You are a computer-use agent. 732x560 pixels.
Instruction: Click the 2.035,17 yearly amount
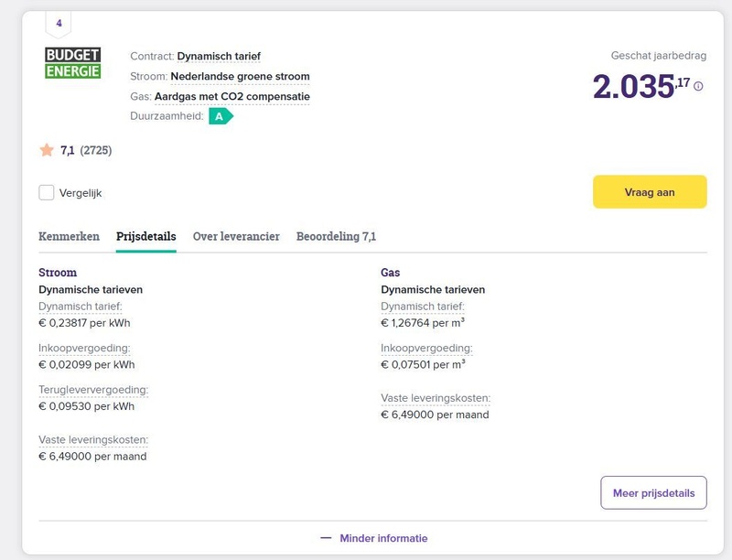pyautogui.click(x=641, y=86)
